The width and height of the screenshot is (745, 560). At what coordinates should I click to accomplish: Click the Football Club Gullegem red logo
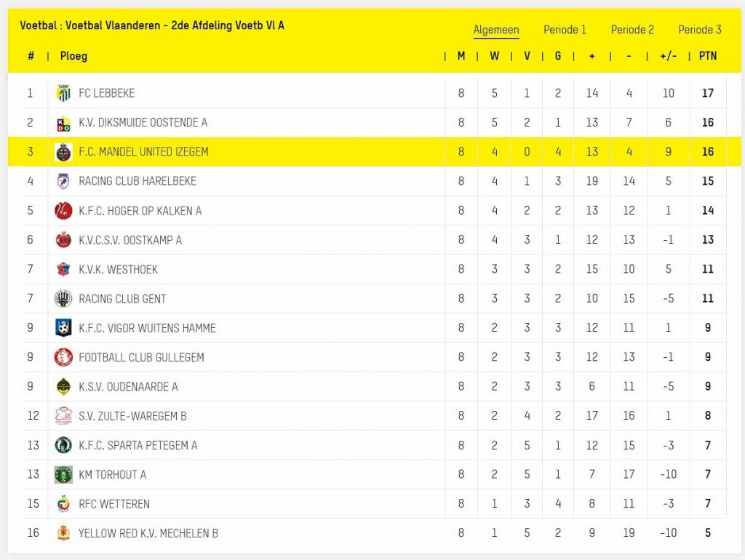[63, 357]
